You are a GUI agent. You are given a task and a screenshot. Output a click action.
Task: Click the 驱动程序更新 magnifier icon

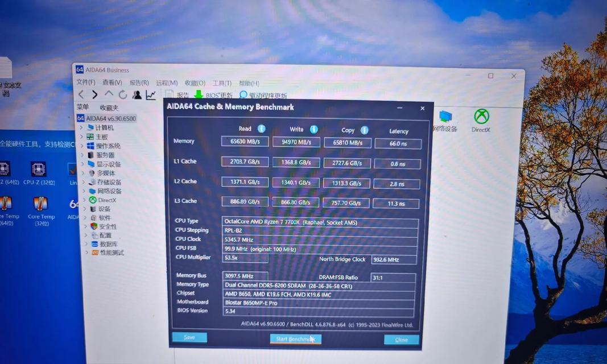pyautogui.click(x=243, y=95)
